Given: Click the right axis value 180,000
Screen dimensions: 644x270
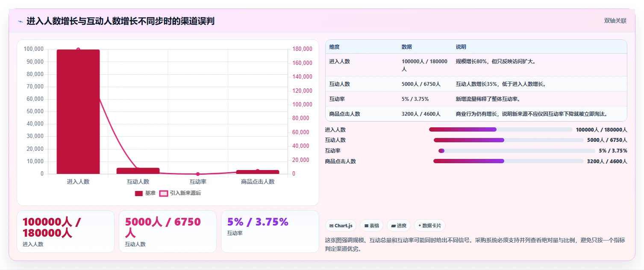Looking at the screenshot, I should coord(303,50).
